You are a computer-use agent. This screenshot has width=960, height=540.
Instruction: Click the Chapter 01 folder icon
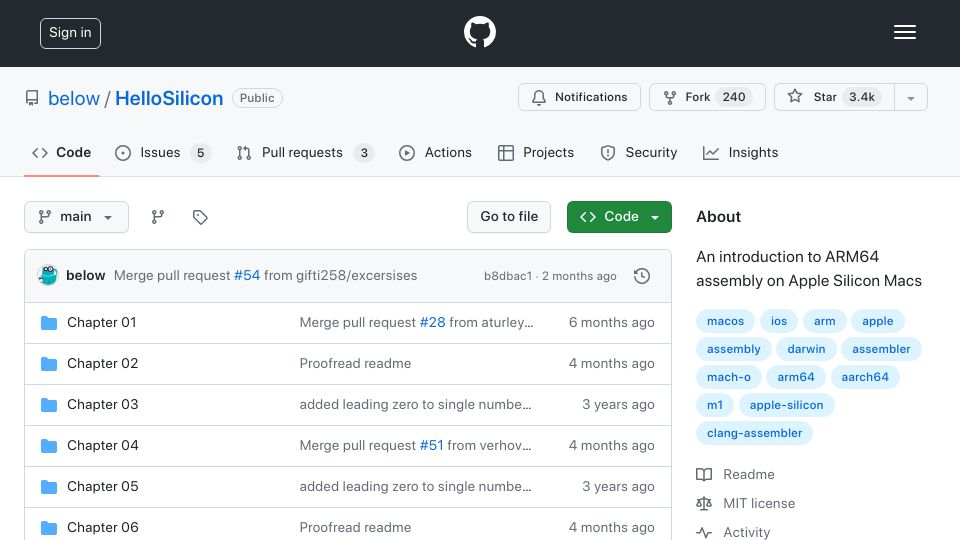click(49, 323)
